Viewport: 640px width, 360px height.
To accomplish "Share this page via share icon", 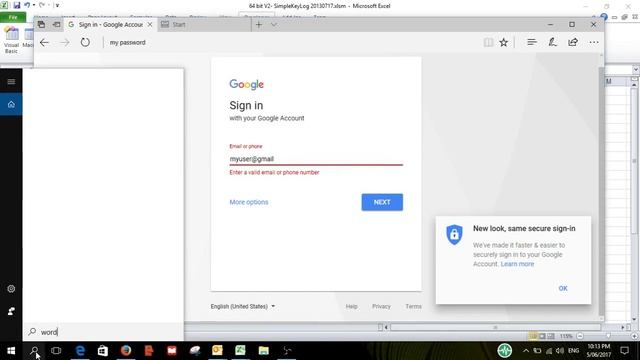I will (x=573, y=42).
